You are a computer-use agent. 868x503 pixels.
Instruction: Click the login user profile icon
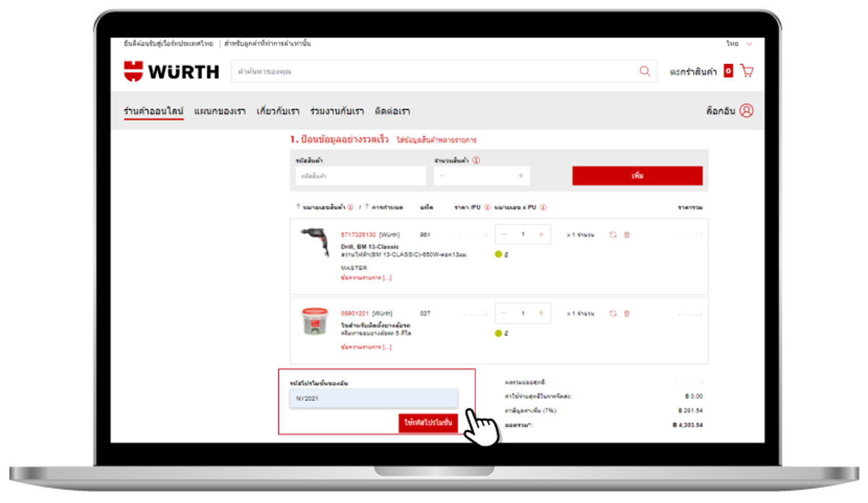coord(746,111)
